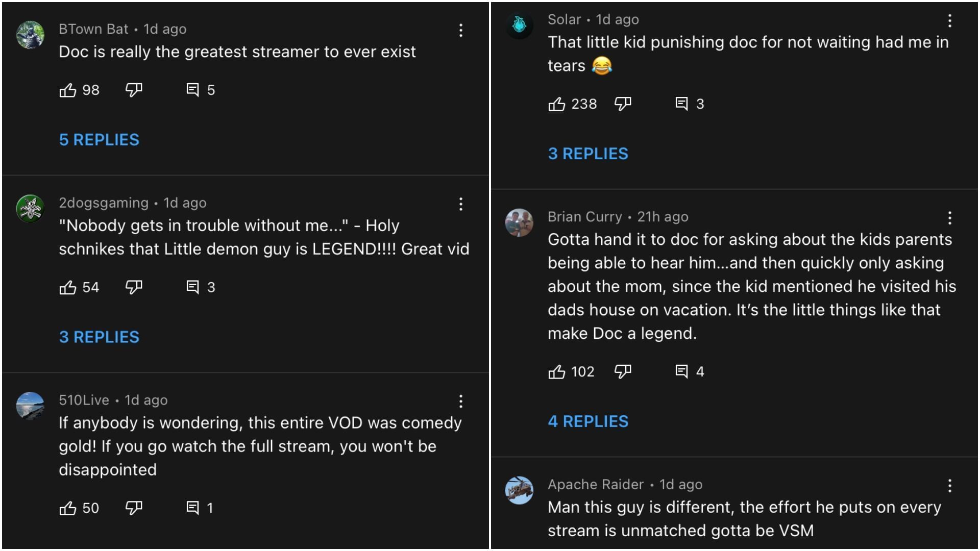
Task: View 3 replies under Solar's comment
Action: (588, 154)
